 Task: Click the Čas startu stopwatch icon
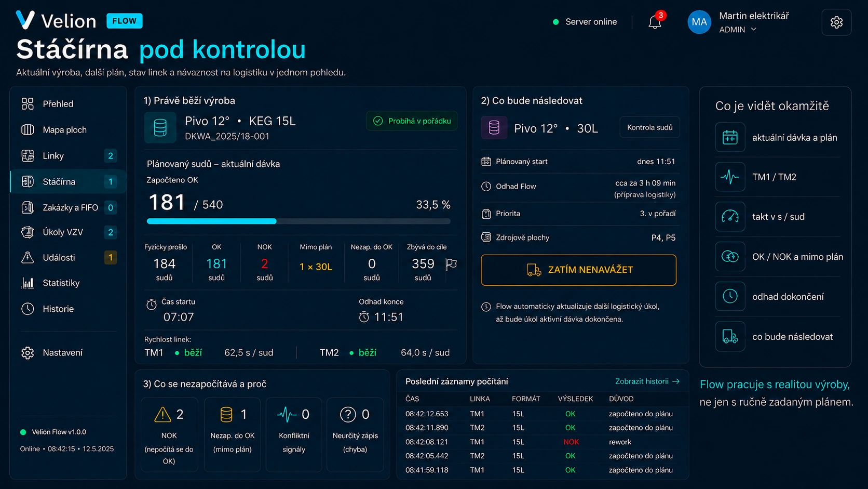pos(152,305)
